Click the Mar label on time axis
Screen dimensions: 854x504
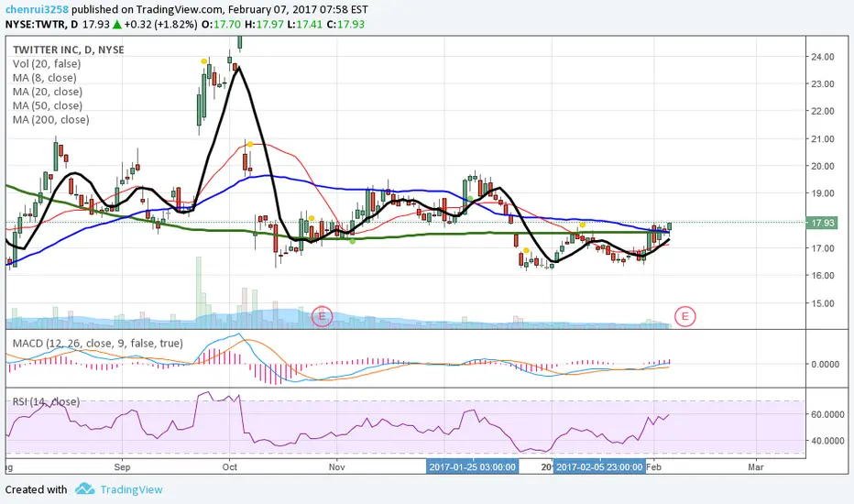[755, 467]
